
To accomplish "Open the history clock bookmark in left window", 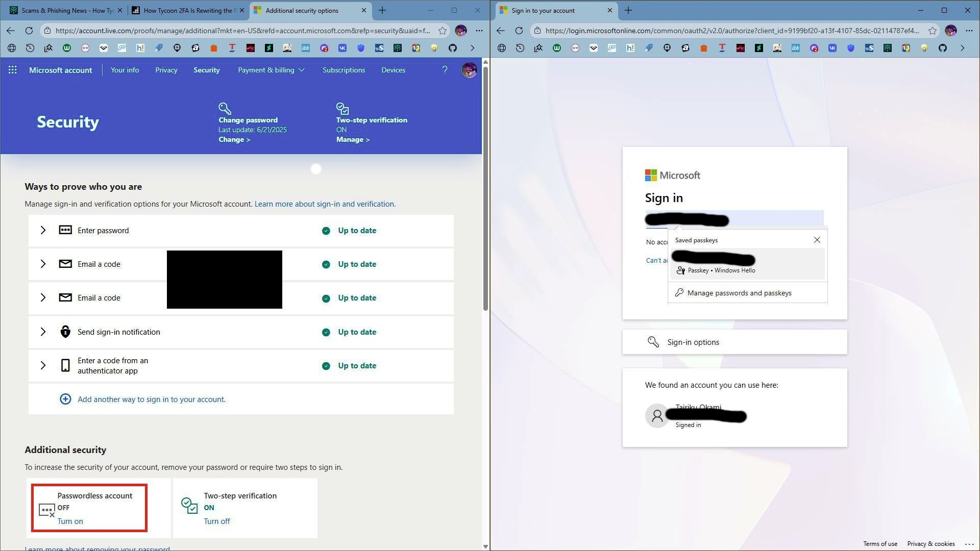I will [30, 48].
